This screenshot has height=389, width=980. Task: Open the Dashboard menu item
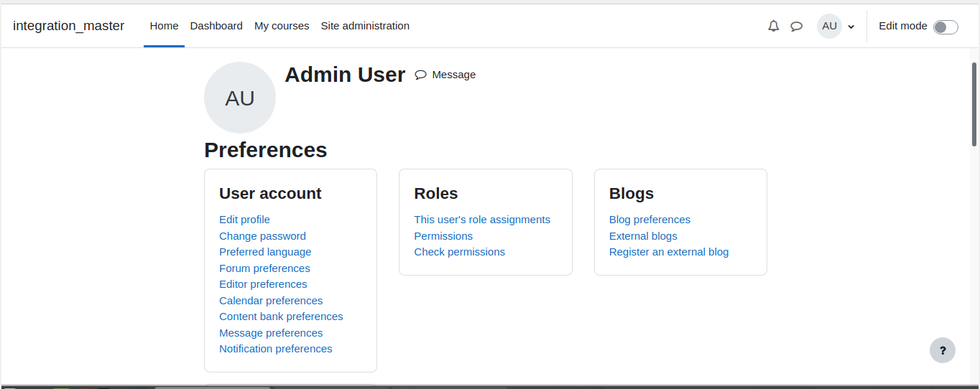click(x=216, y=26)
